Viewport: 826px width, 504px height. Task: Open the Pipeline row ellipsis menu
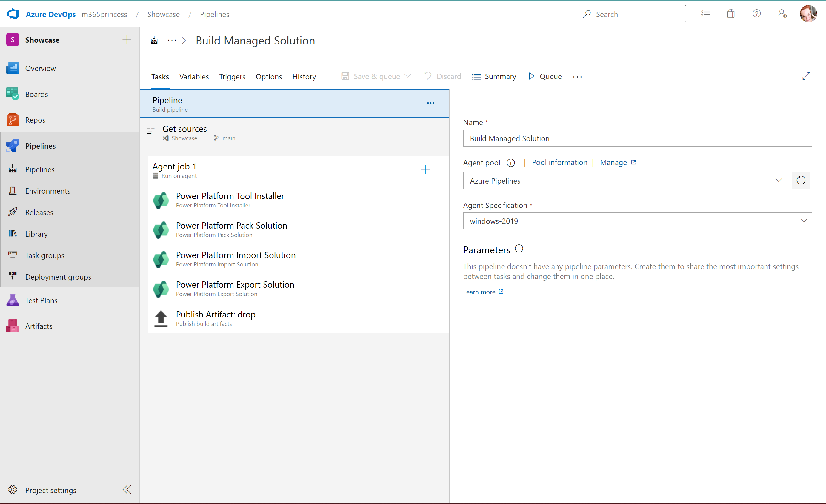(430, 103)
